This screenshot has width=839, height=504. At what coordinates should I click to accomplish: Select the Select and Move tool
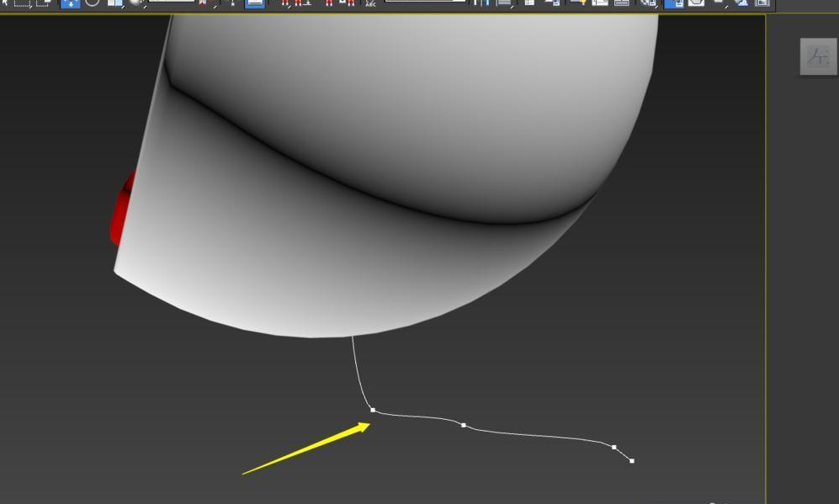tap(70, 3)
